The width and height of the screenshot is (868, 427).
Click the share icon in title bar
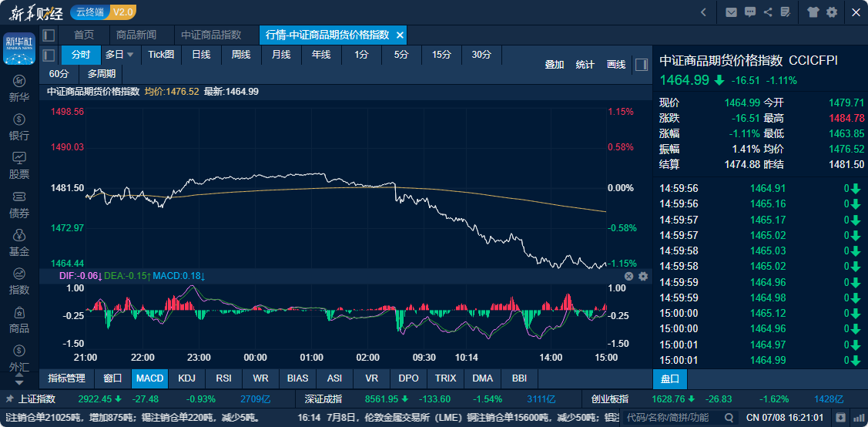click(x=768, y=12)
